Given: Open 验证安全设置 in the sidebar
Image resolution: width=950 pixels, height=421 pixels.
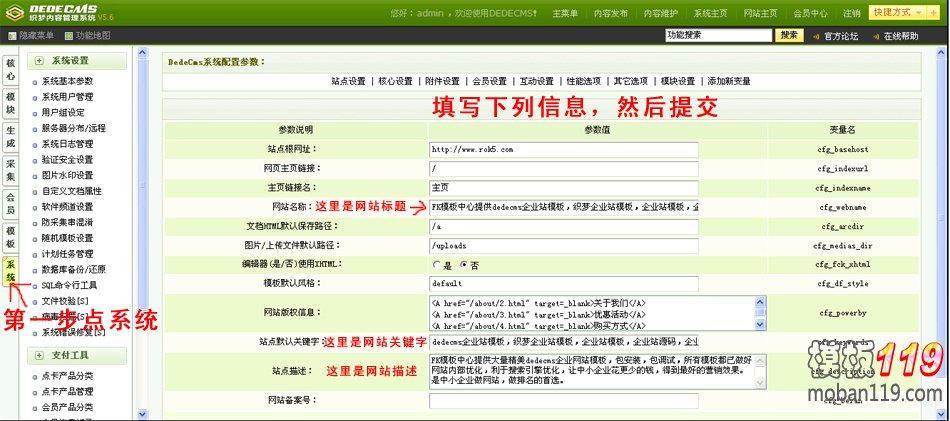Looking at the screenshot, I should tap(67, 160).
